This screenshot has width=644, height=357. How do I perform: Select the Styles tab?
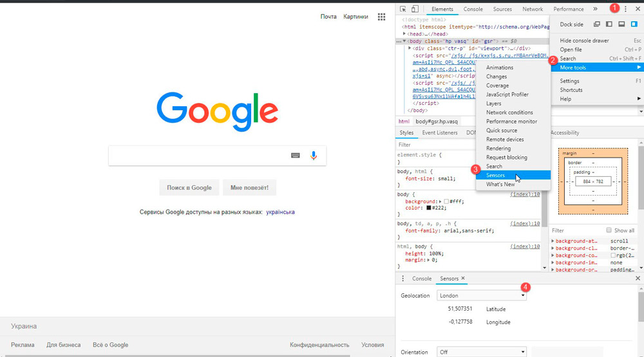click(x=406, y=133)
